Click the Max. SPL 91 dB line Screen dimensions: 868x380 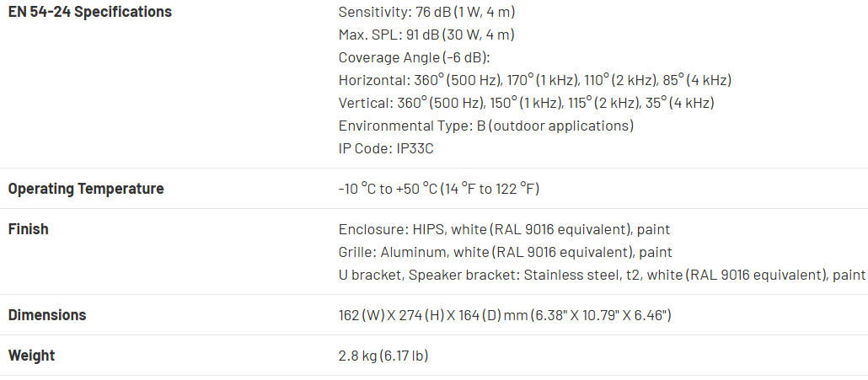426,35
